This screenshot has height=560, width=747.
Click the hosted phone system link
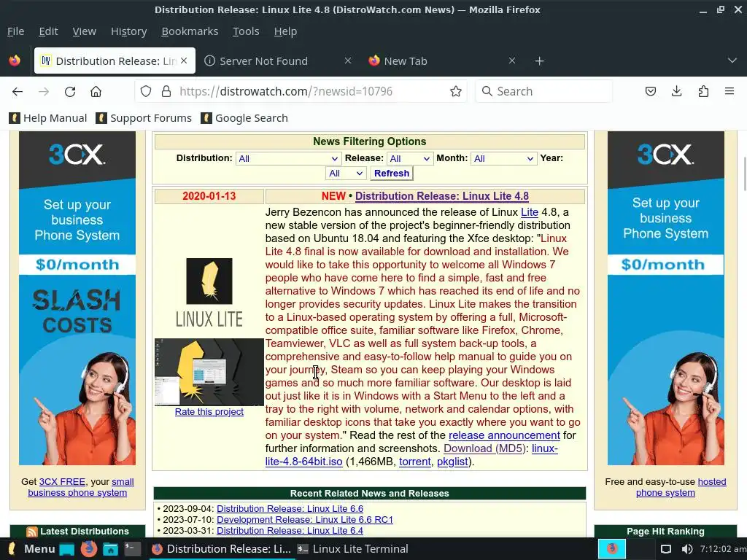click(x=681, y=487)
